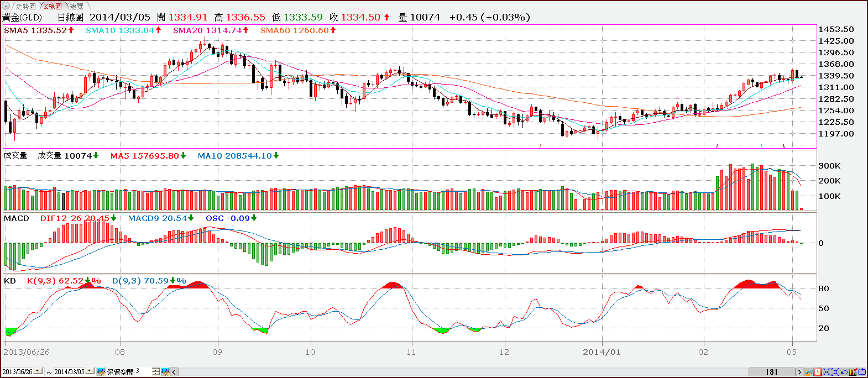Click the clock period icon
Screen dimensions: 868x378
(x=818, y=372)
